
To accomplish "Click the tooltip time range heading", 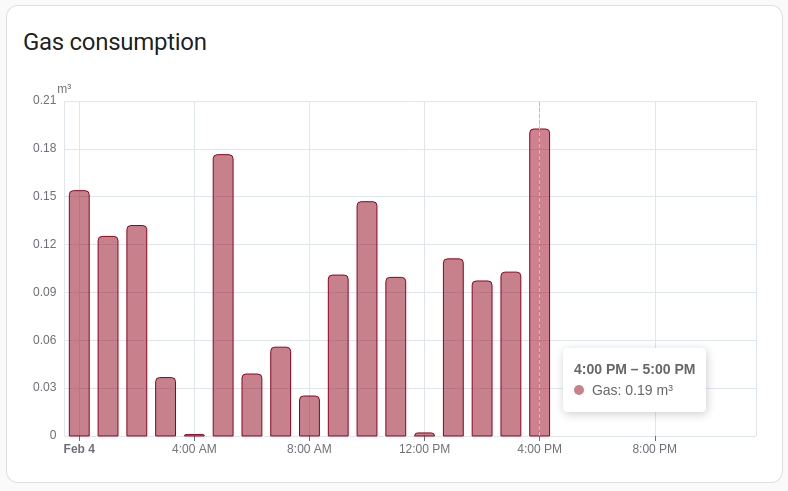I will click(x=634, y=369).
